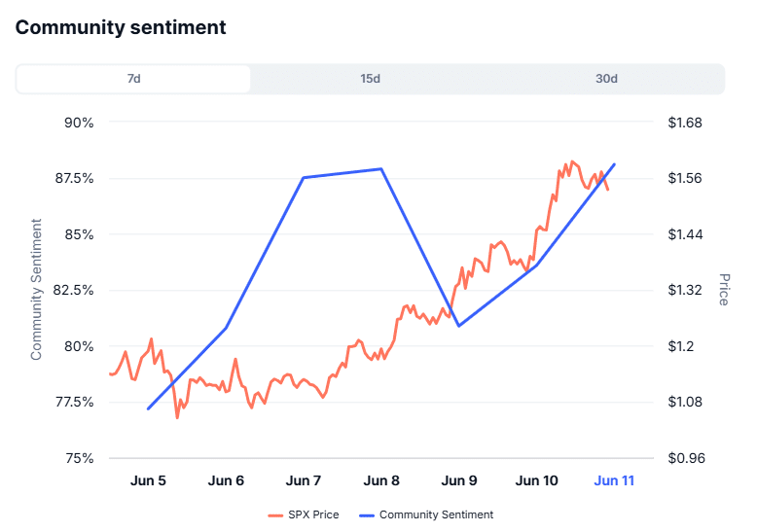
Task: Click the vertical Price axis title
Action: click(724, 290)
